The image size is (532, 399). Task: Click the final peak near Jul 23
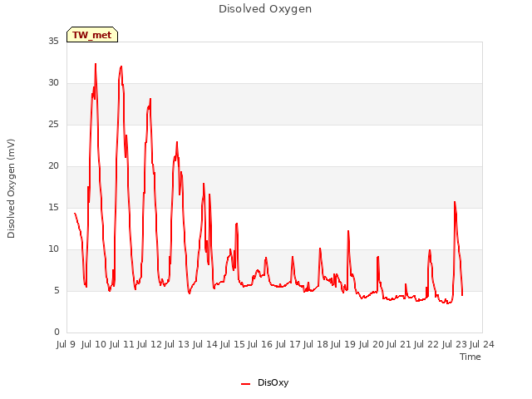point(455,202)
